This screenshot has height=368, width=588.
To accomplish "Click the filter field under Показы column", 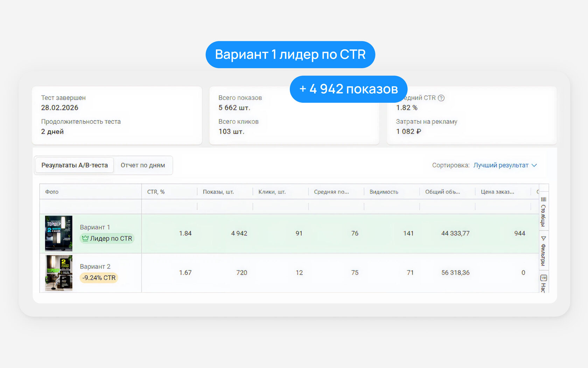I will point(225,207).
